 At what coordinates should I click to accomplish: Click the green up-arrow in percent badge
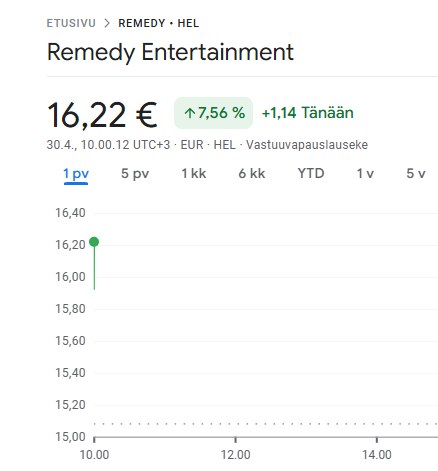190,113
